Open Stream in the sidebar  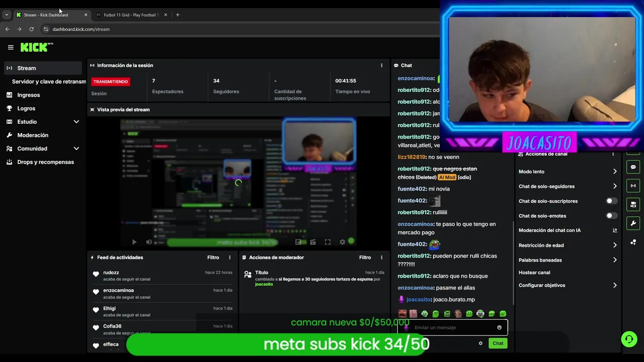(43, 68)
